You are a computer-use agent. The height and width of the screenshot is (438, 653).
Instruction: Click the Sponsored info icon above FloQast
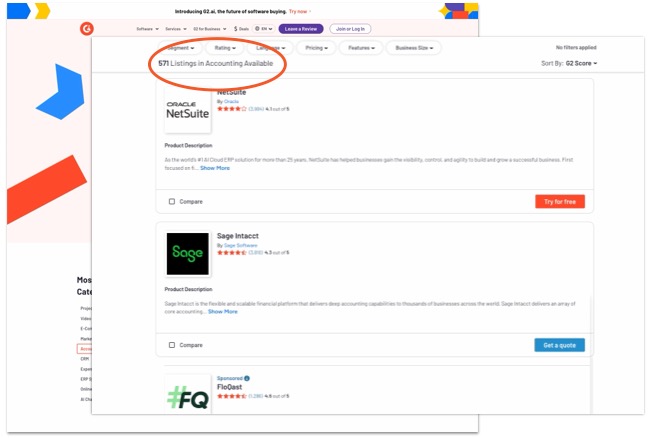(247, 378)
